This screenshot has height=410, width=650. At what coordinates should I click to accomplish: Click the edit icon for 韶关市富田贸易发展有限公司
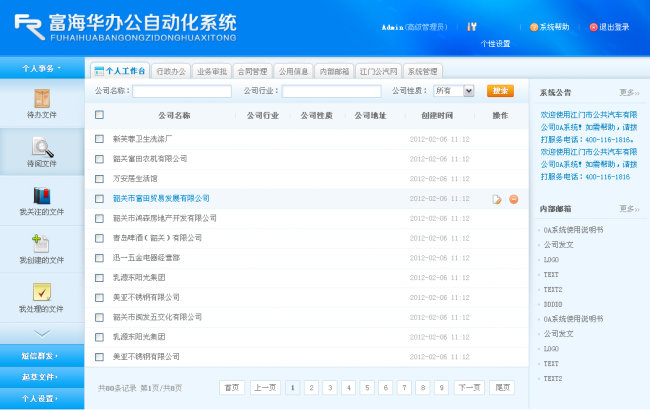tap(497, 199)
